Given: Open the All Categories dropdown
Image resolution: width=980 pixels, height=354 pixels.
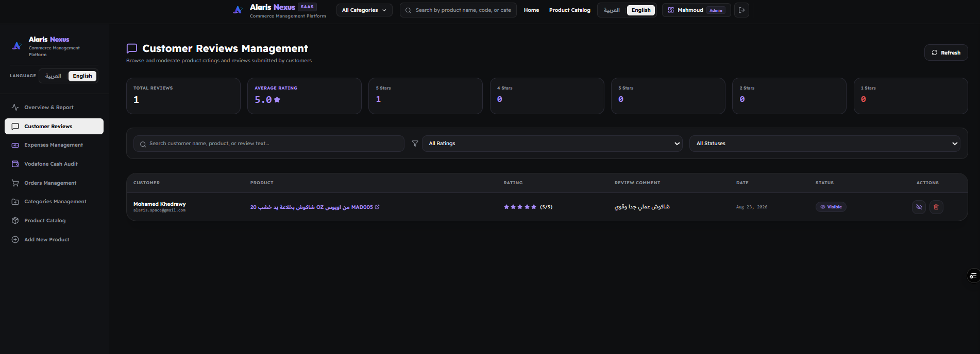Looking at the screenshot, I should 364,10.
